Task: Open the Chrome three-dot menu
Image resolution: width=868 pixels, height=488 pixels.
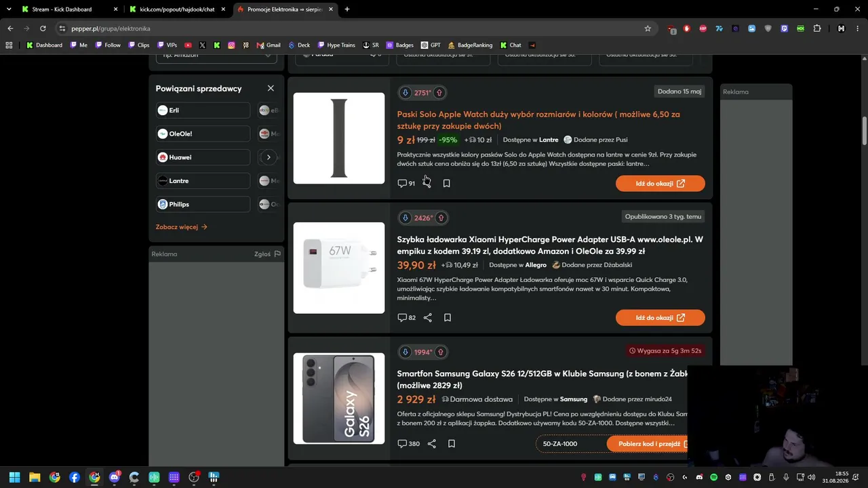Action: (858, 28)
